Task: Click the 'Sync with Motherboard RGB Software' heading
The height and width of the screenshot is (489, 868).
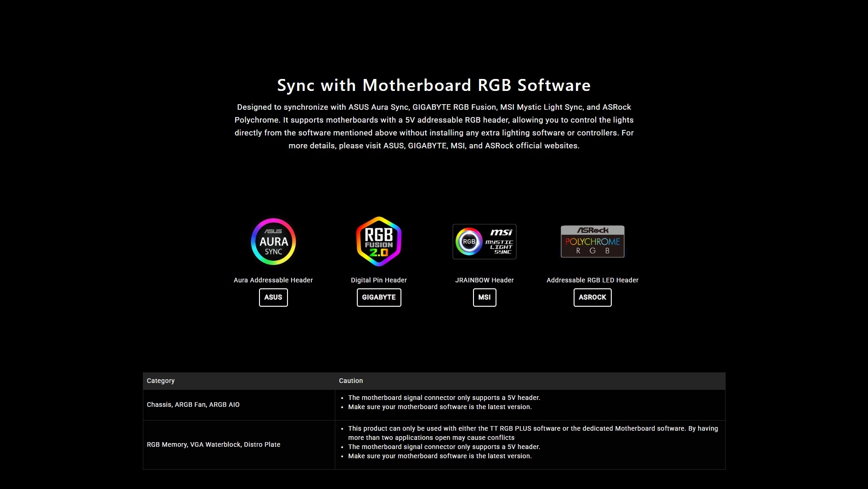Action: 434,85
